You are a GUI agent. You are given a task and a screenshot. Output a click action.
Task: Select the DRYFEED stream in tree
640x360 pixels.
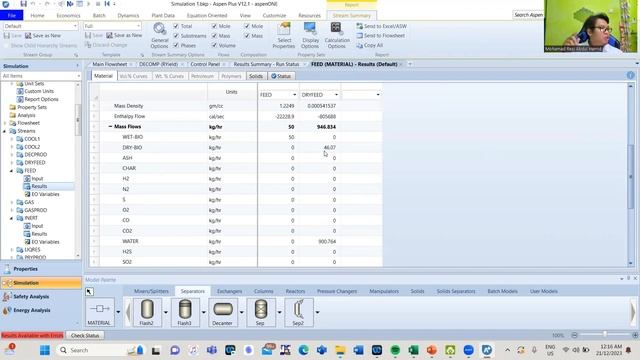[35, 162]
